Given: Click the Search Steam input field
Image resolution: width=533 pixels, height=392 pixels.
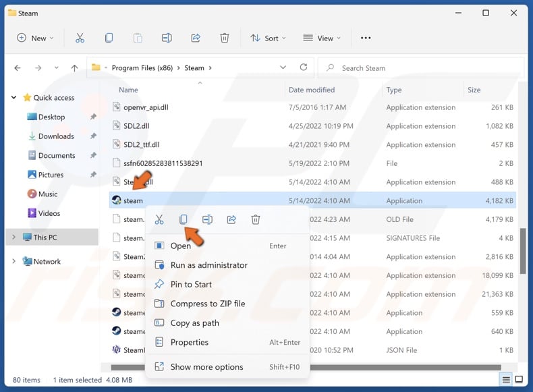Looking at the screenshot, I should click(x=425, y=68).
